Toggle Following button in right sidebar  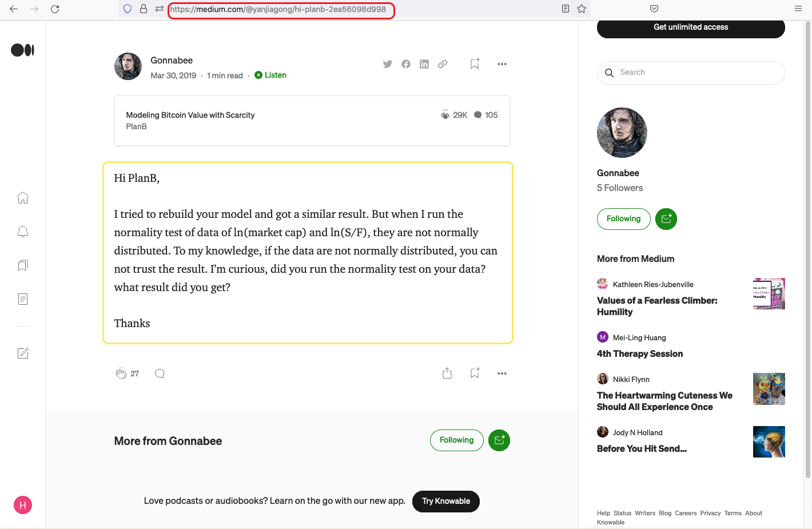point(623,219)
